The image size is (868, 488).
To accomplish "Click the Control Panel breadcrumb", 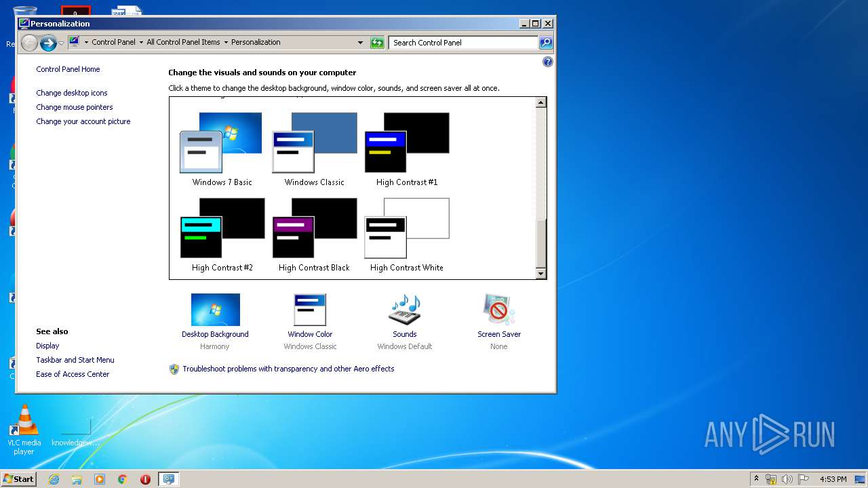I will tap(113, 42).
